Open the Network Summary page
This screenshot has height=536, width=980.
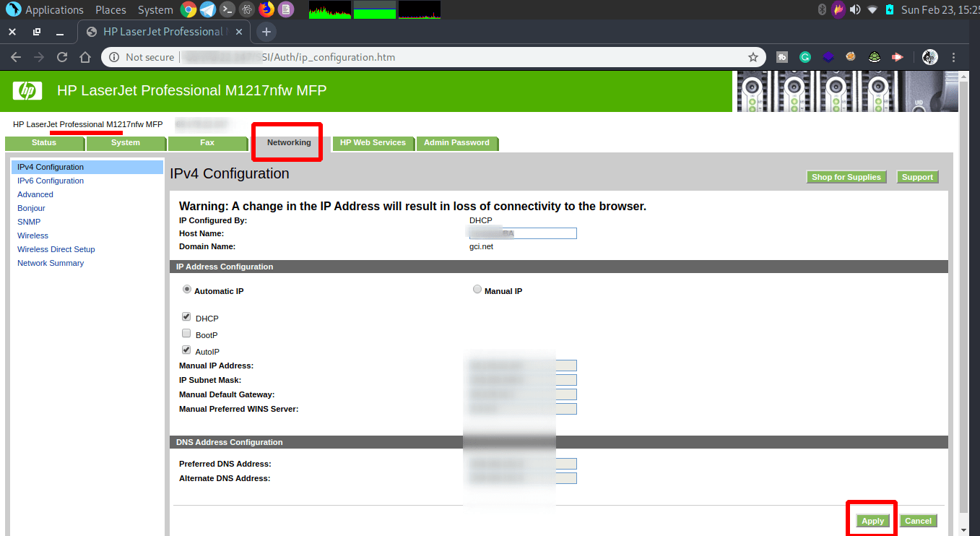(x=51, y=263)
